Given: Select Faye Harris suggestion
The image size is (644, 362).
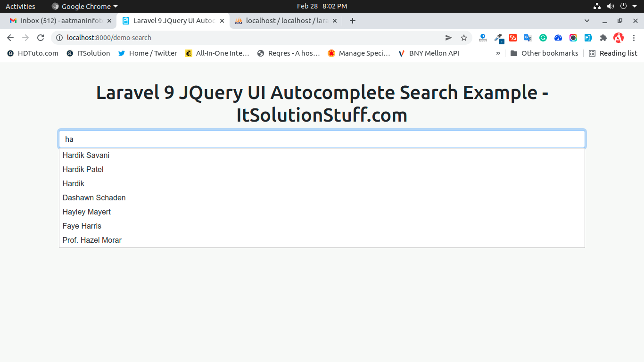Looking at the screenshot, I should (x=322, y=226).
